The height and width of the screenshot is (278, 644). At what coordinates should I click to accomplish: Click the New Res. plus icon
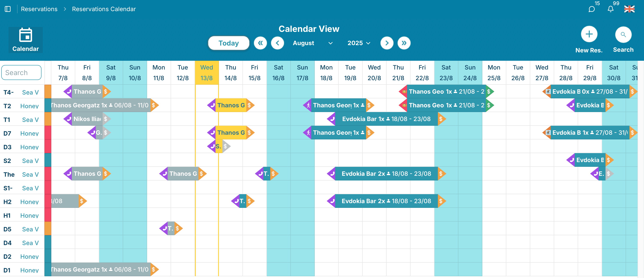tap(589, 34)
